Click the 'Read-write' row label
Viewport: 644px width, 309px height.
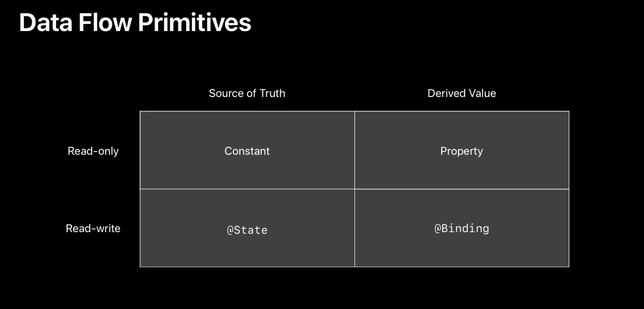[93, 228]
